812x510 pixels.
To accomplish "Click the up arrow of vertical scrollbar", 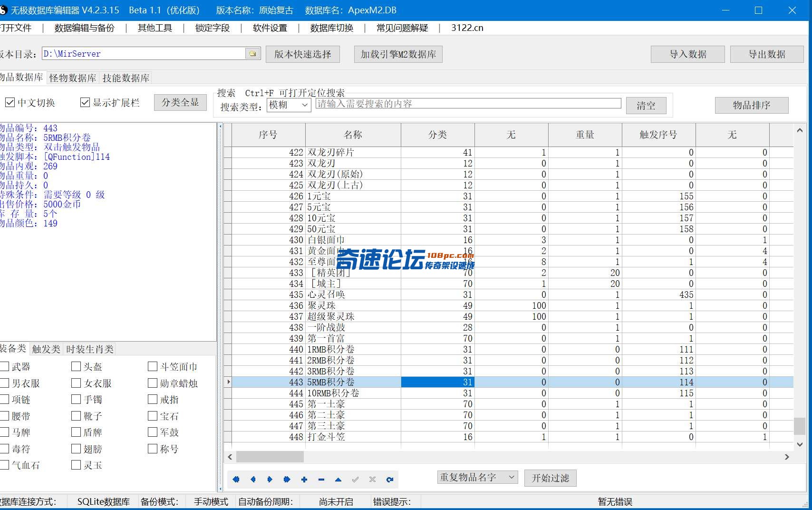I will tap(800, 130).
